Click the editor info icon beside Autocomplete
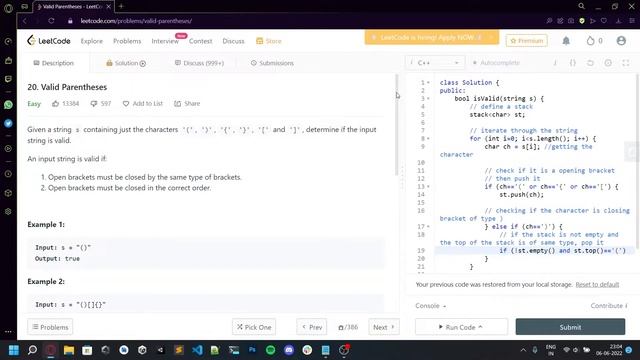 [555, 63]
